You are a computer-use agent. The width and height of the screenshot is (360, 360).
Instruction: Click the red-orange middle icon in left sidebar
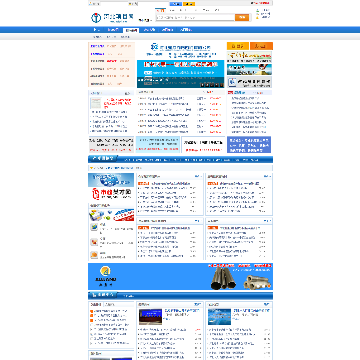[x=94, y=242]
